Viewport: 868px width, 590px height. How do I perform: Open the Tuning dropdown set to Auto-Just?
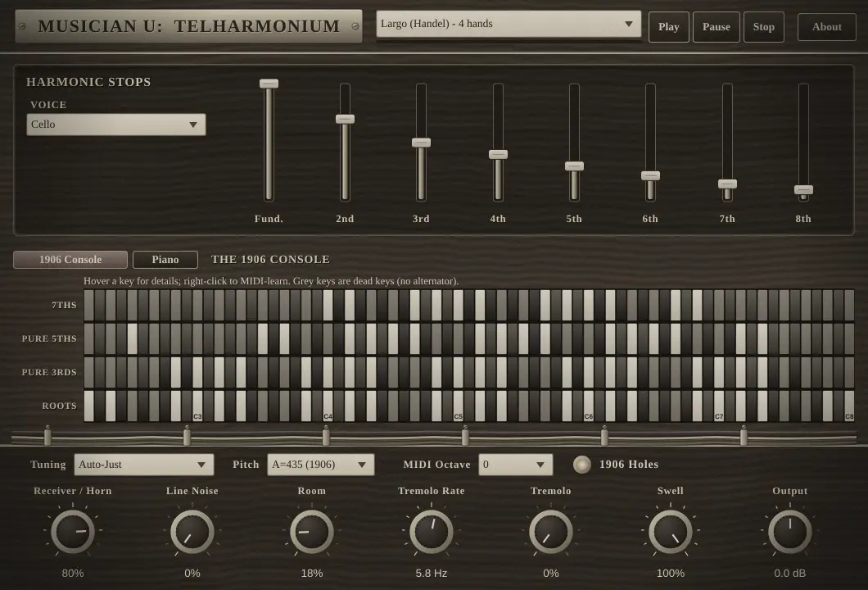(x=144, y=465)
